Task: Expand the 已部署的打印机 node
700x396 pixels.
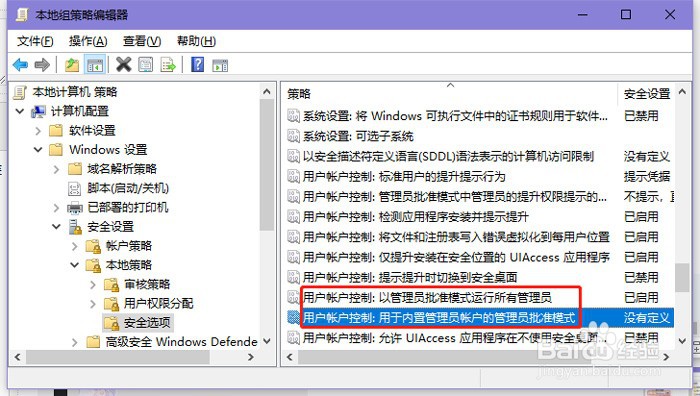Action: point(56,208)
